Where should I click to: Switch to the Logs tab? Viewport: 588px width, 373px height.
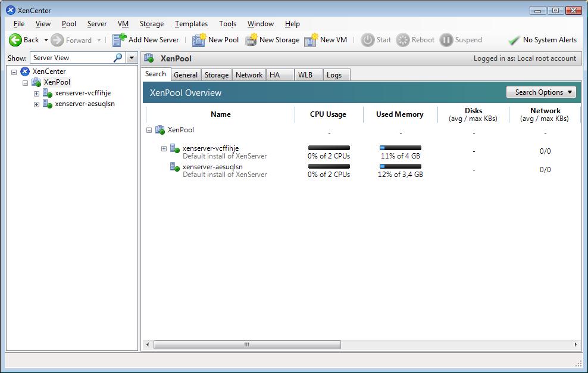click(336, 74)
